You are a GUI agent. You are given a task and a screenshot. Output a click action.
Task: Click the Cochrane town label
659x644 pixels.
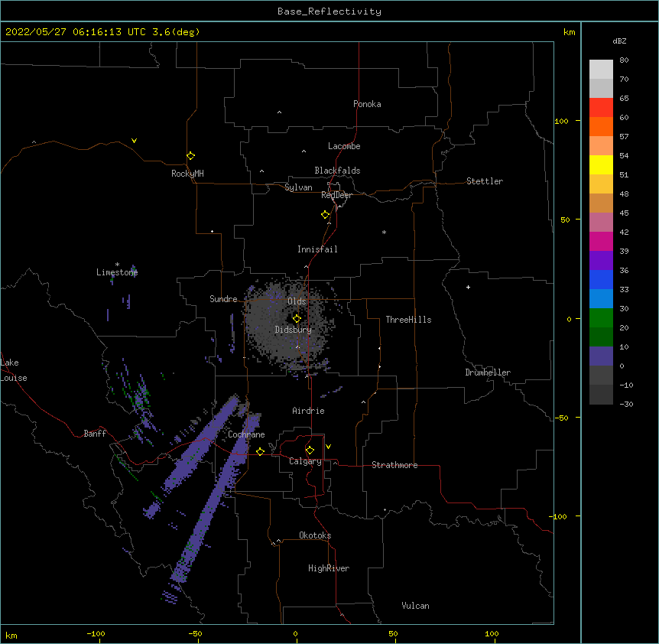point(246,434)
